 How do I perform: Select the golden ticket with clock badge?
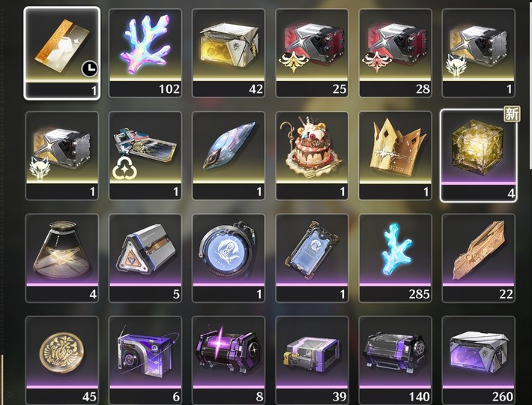[61, 53]
